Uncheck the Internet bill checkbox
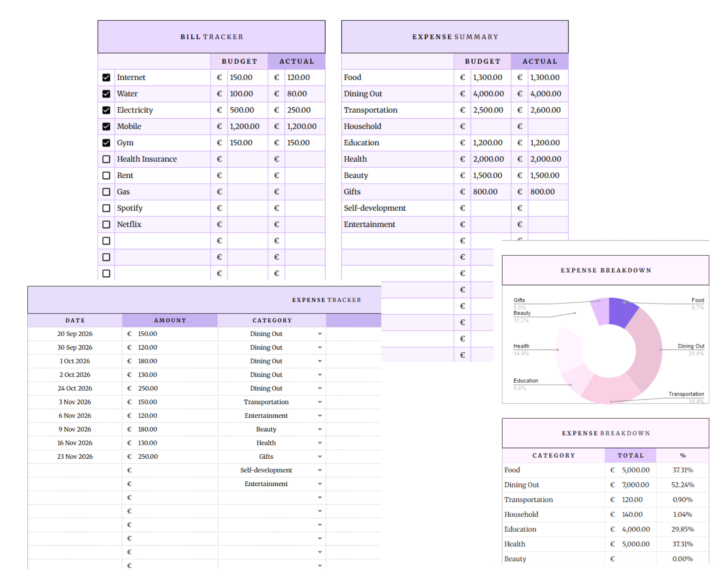This screenshot has height=582, width=728. [106, 77]
